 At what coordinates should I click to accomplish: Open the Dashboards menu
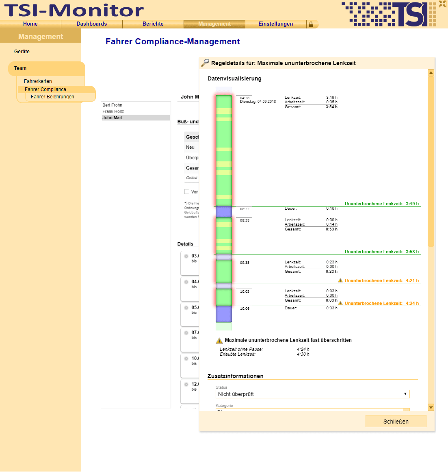92,24
